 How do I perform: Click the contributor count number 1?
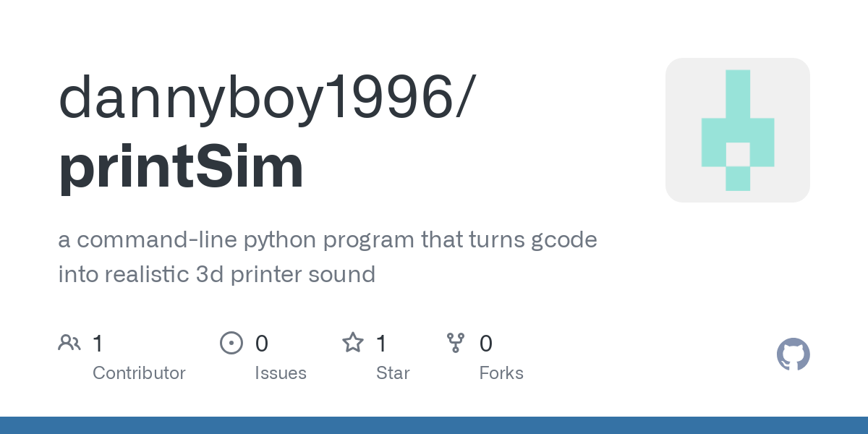98,343
